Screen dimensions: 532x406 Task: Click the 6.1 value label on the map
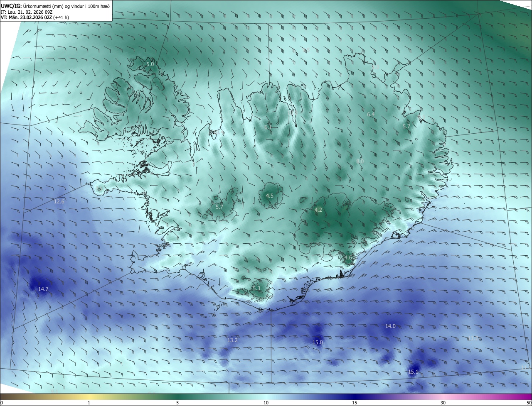tap(268, 127)
